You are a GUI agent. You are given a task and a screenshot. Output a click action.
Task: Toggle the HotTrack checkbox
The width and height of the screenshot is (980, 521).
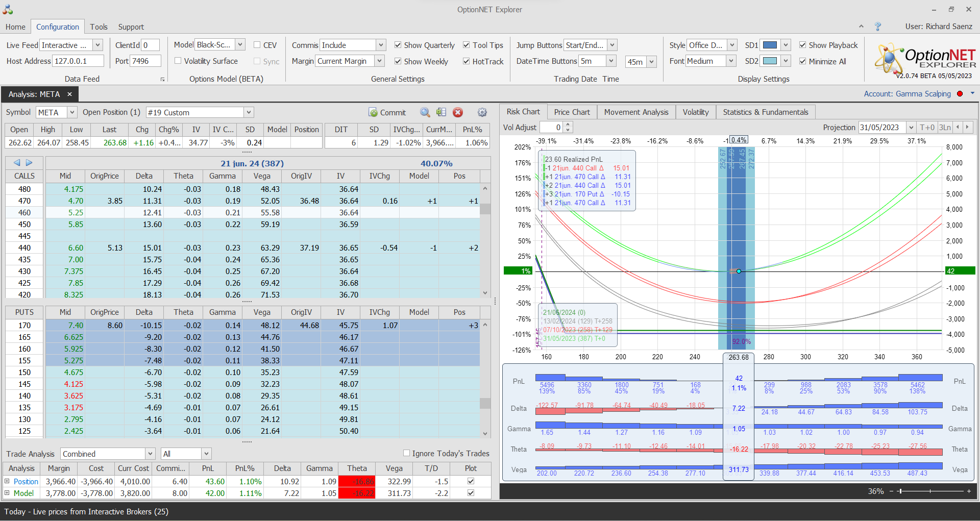pyautogui.click(x=467, y=61)
